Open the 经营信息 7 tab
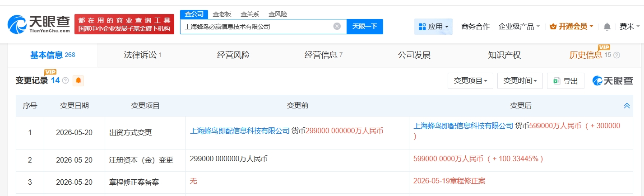The height and width of the screenshot is (196, 644). 324,55
